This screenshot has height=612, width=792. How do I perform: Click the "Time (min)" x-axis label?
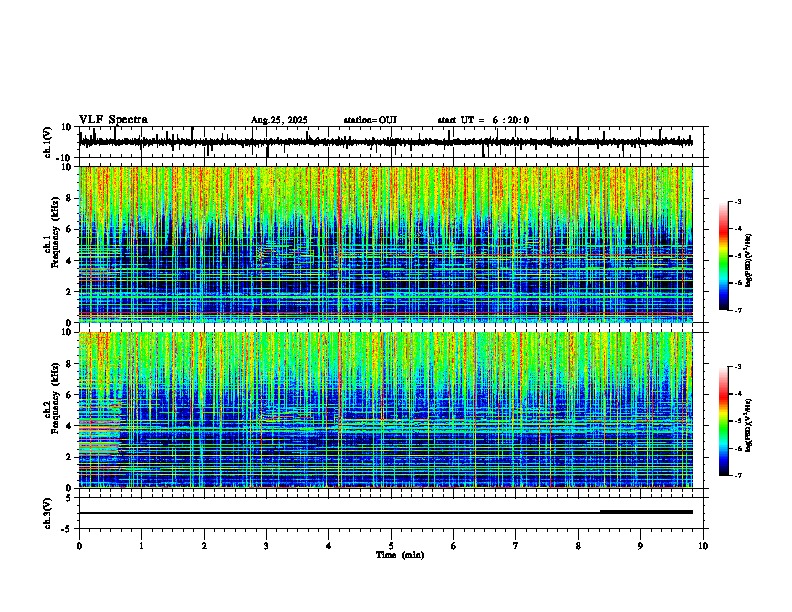tap(400, 555)
